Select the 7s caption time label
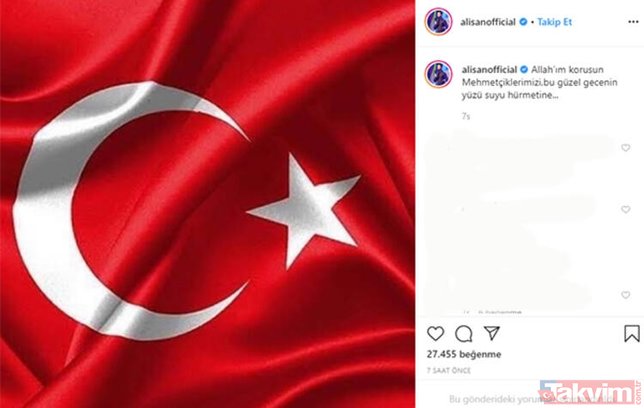 coord(466,117)
